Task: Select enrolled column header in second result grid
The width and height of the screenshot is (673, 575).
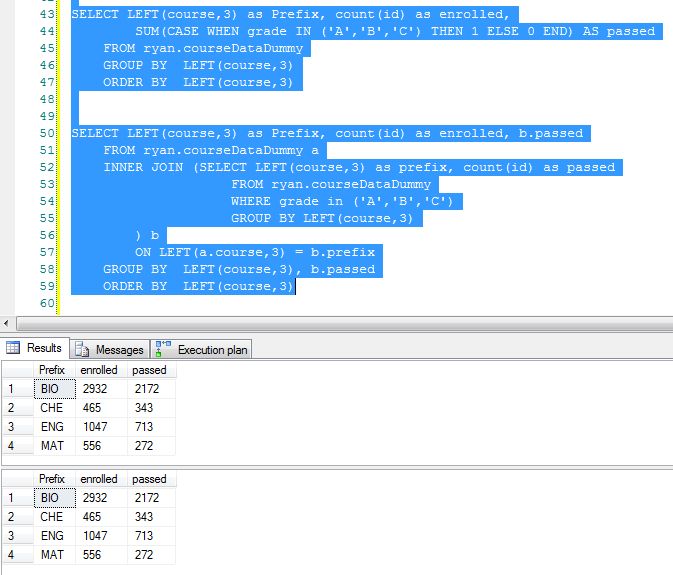Action: [x=101, y=479]
